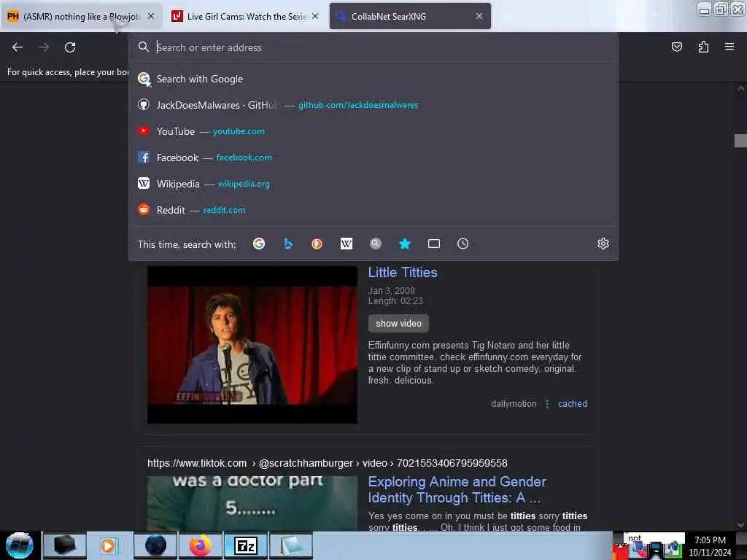Click the forward navigation arrow
Image resolution: width=747 pixels, height=560 pixels.
[x=44, y=47]
